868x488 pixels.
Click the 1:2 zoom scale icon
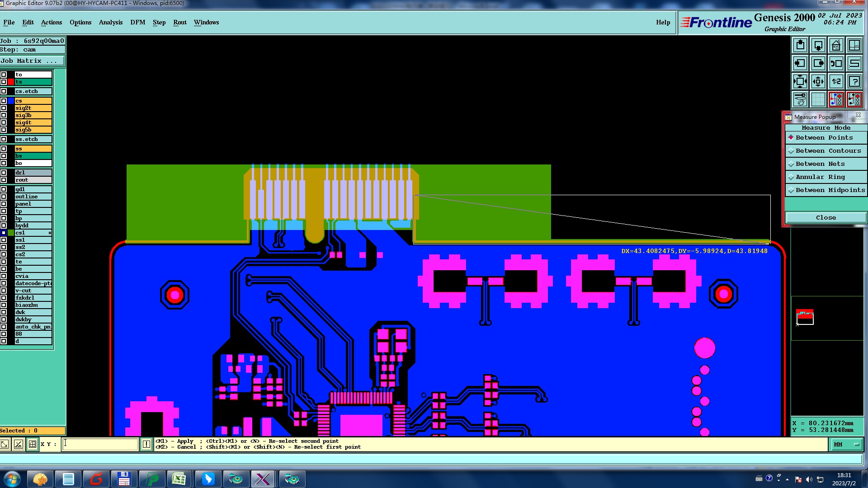click(836, 82)
